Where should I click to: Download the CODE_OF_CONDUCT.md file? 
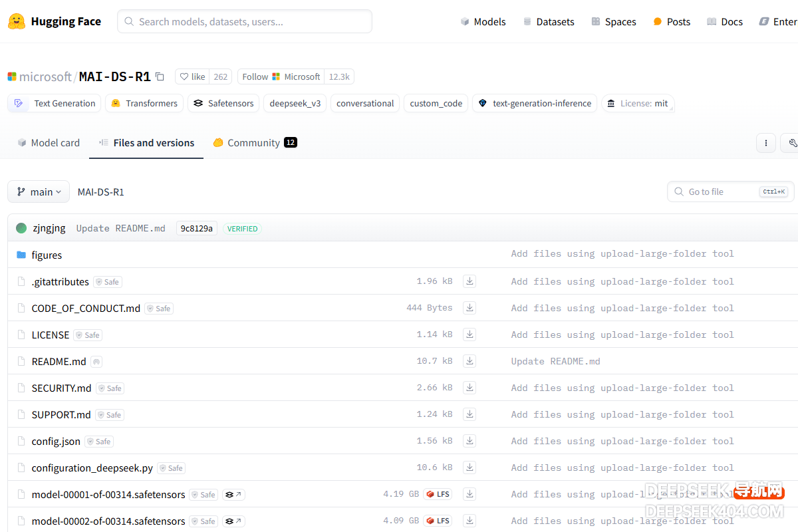[x=469, y=308]
